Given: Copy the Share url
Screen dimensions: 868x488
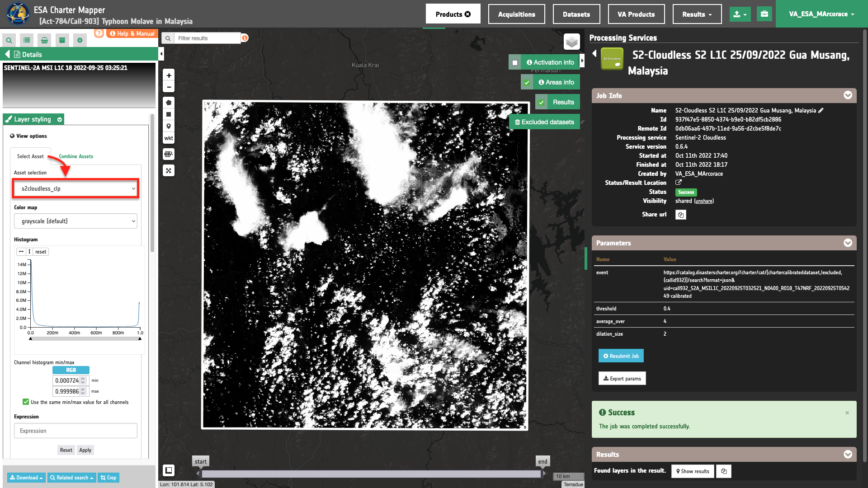Looking at the screenshot, I should (681, 215).
